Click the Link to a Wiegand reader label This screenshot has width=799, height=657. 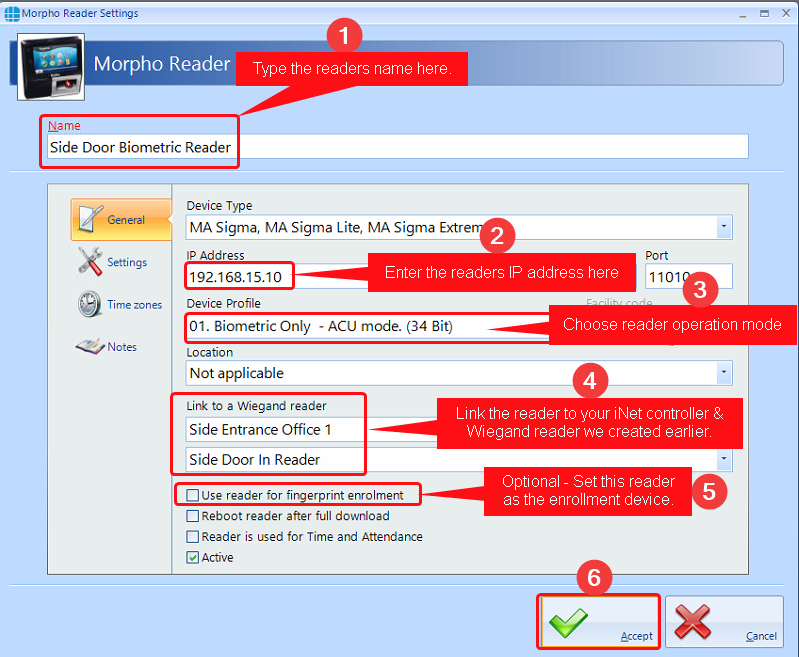pos(256,406)
